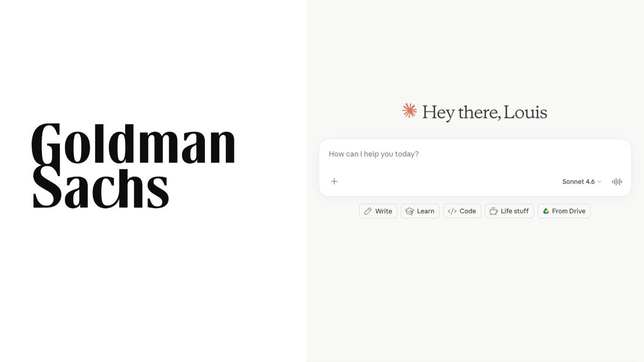644x362 pixels.
Task: Expand the chevron beside Sonnet 4.6
Action: (599, 182)
